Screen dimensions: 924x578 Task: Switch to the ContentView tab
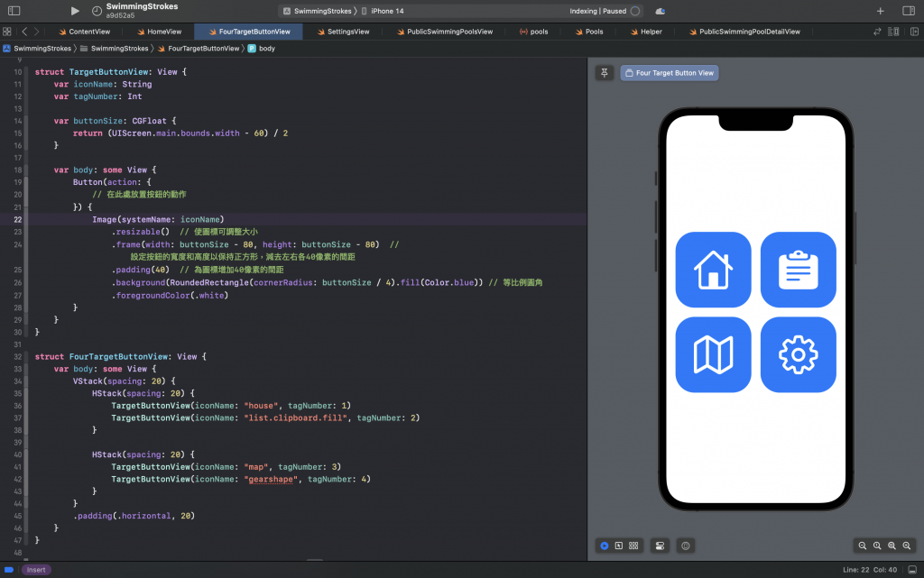click(x=84, y=32)
